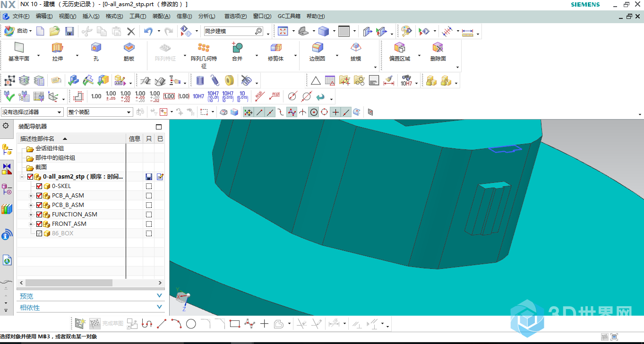Screen dimensions: 644x344
Task: Select the 孔 hole tool
Action: click(x=96, y=52)
